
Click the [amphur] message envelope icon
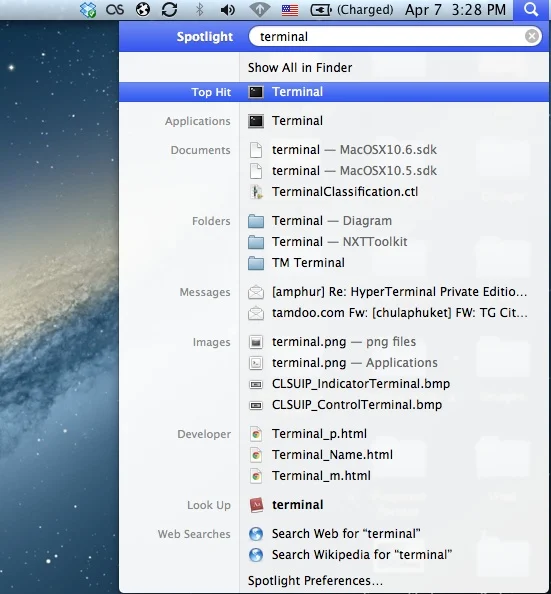256,292
